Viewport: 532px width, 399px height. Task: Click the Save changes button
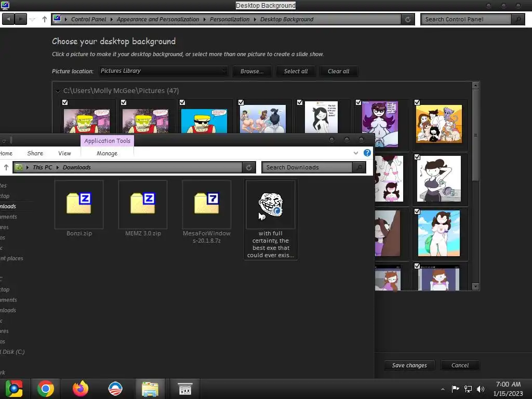click(409, 365)
